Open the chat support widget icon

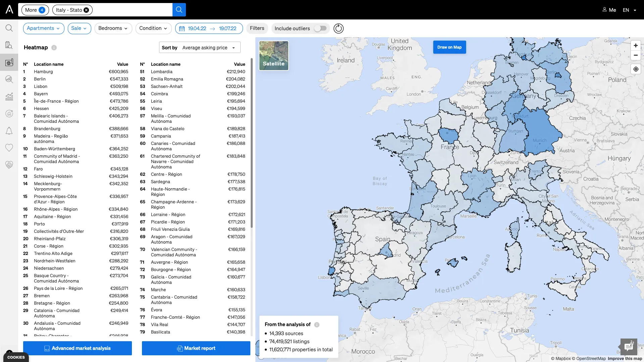[629, 347]
